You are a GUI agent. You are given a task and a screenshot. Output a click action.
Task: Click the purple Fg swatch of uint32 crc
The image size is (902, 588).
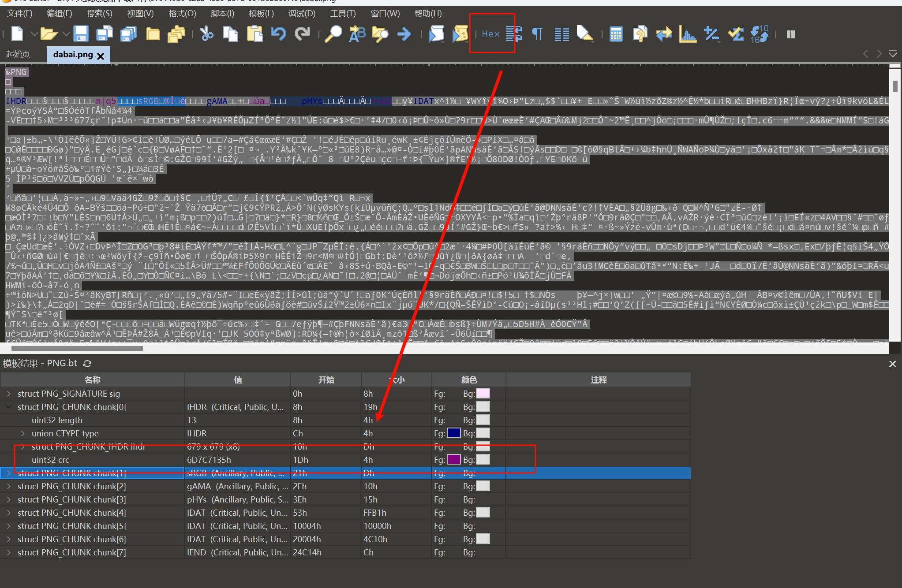click(454, 460)
